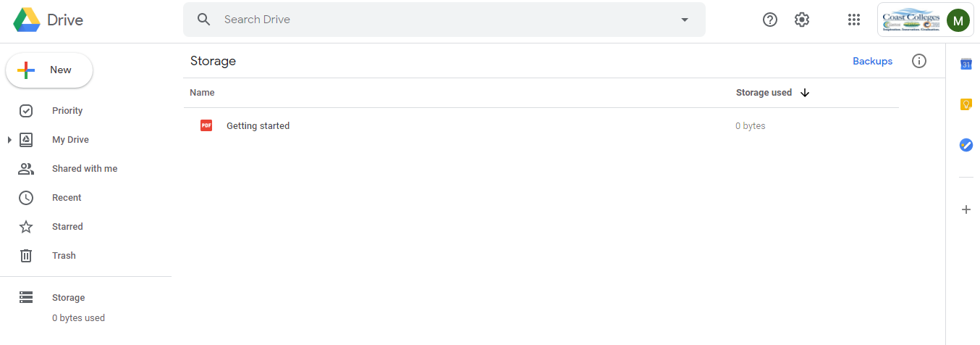Open the Trash section
980x345 pixels.
(64, 256)
